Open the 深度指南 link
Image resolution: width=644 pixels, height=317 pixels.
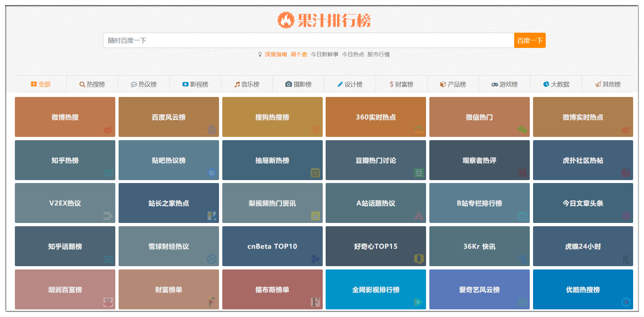(x=276, y=54)
